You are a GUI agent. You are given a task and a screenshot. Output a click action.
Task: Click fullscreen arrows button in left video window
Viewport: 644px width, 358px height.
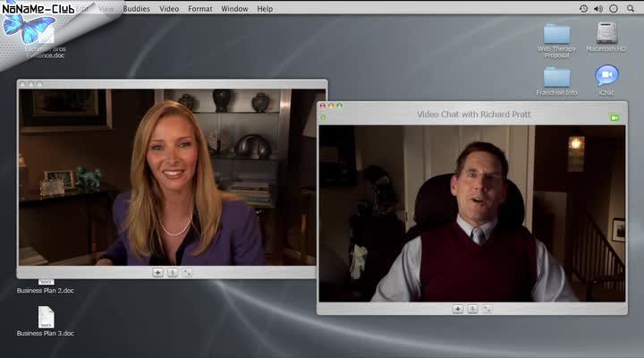click(x=187, y=272)
